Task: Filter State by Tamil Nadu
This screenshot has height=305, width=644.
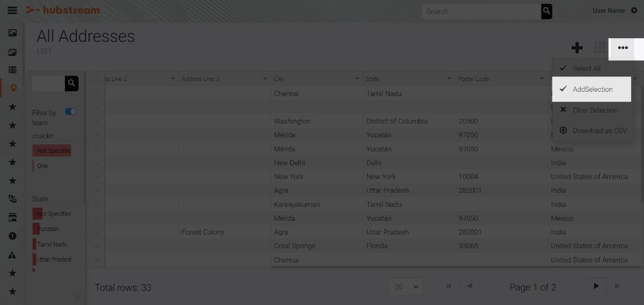Action: [x=52, y=244]
